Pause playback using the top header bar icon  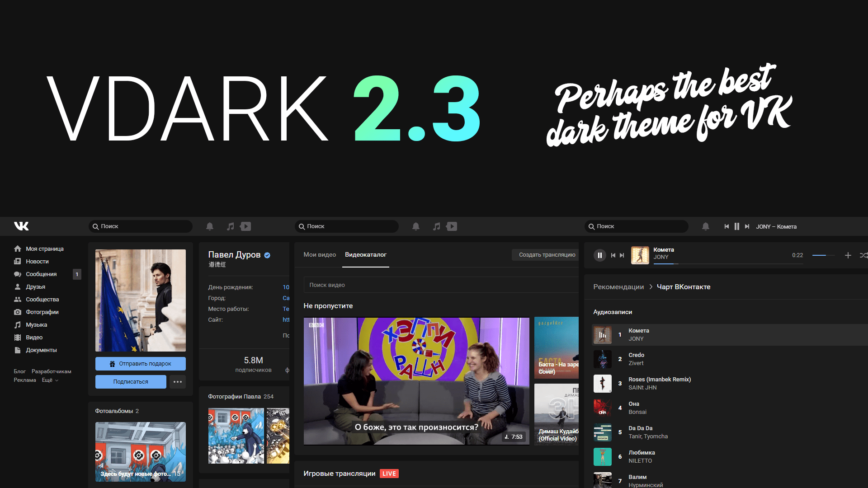737,226
